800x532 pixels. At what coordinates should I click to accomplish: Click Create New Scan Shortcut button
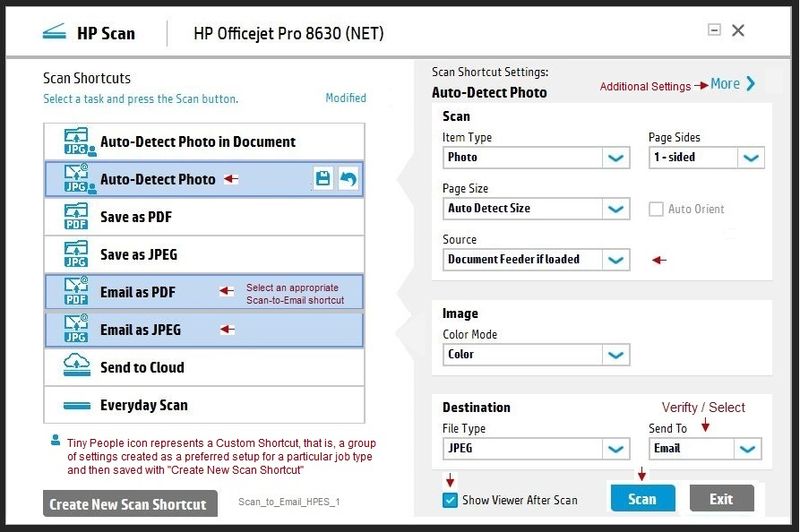point(127,504)
